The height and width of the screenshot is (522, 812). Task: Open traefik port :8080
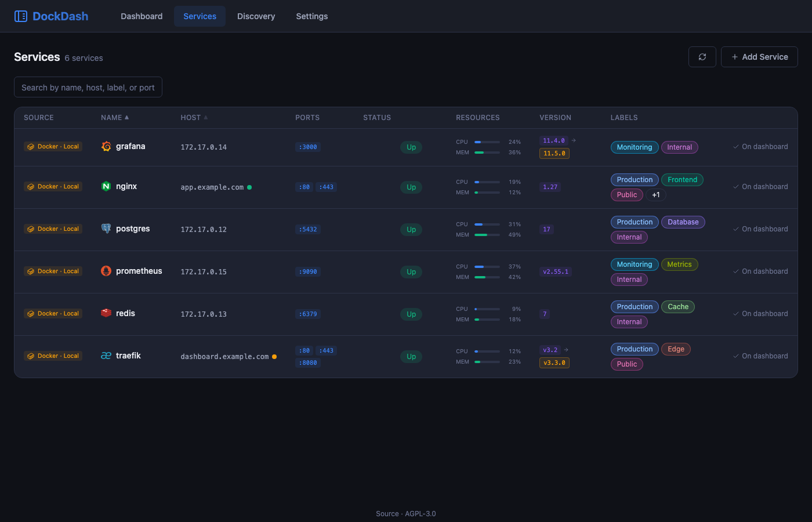(308, 363)
